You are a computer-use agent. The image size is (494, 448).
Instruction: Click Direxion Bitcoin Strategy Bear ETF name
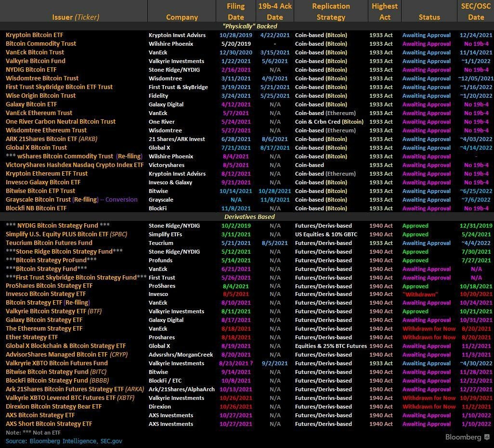click(x=53, y=407)
